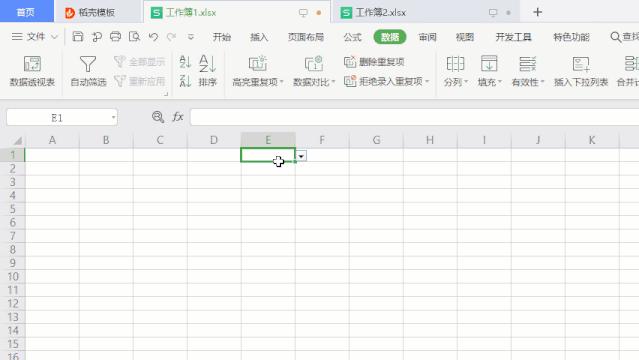Select the Data (数据) ribbon tab

[x=390, y=37]
